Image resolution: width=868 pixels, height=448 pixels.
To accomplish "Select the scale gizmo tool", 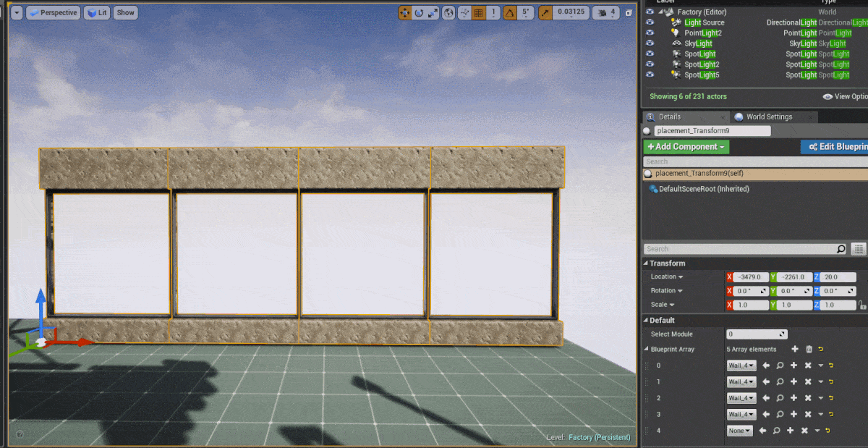I will coord(433,12).
